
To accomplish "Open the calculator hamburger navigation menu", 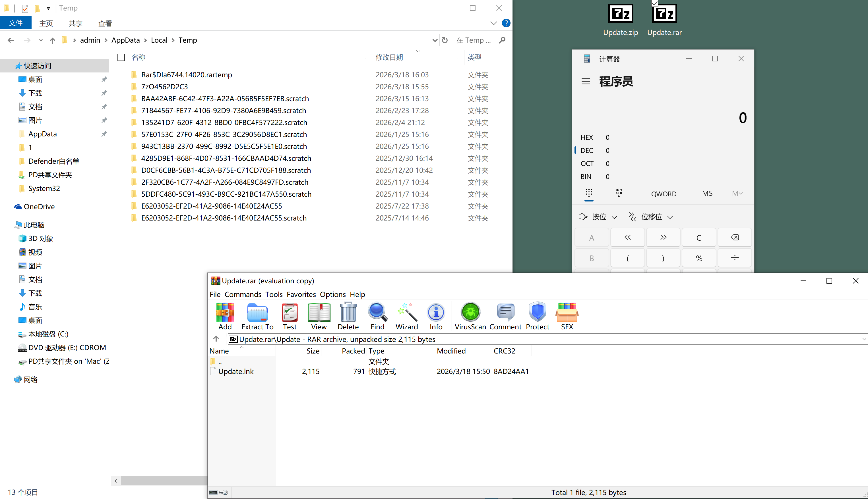I will click(586, 82).
